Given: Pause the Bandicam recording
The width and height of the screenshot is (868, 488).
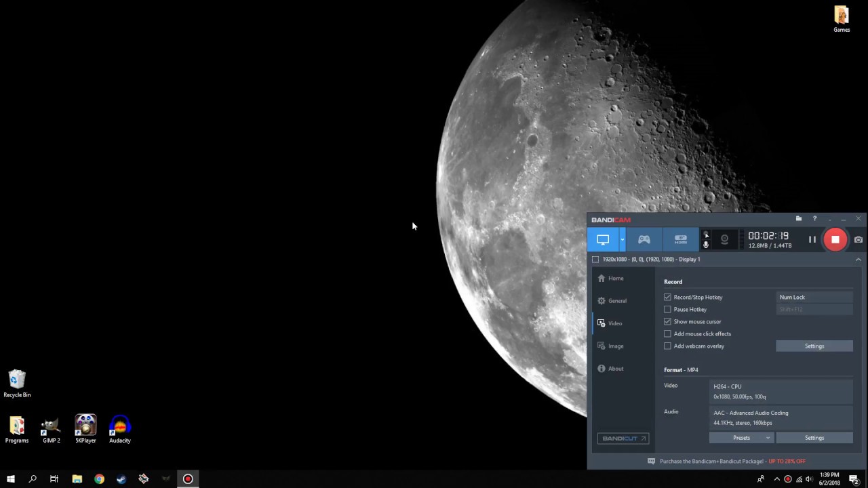Looking at the screenshot, I should click(812, 239).
